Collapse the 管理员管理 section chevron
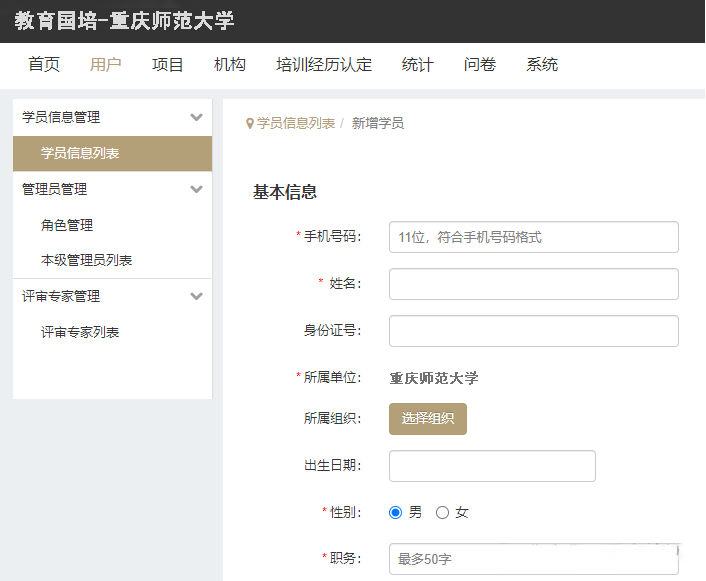 pyautogui.click(x=196, y=189)
